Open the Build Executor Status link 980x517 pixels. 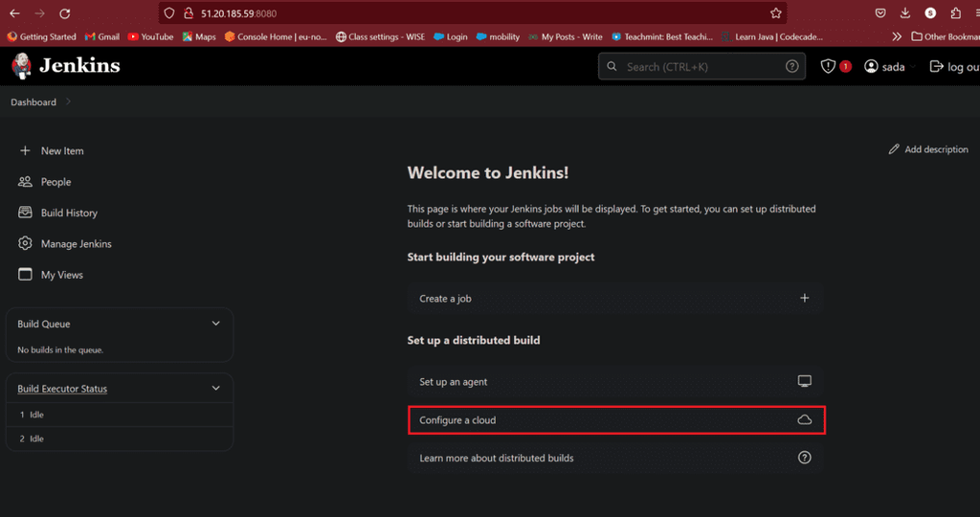pos(62,389)
